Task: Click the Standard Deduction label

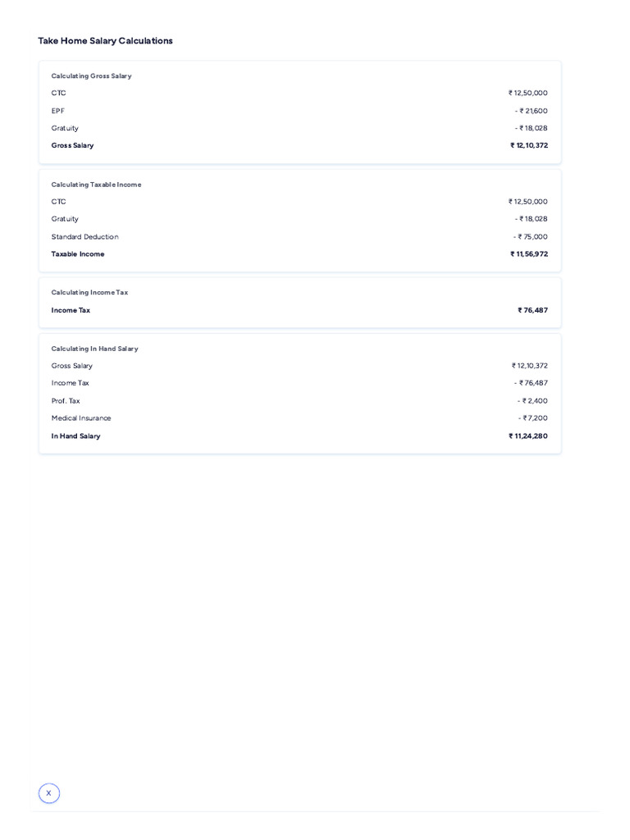Action: pyautogui.click(x=84, y=237)
